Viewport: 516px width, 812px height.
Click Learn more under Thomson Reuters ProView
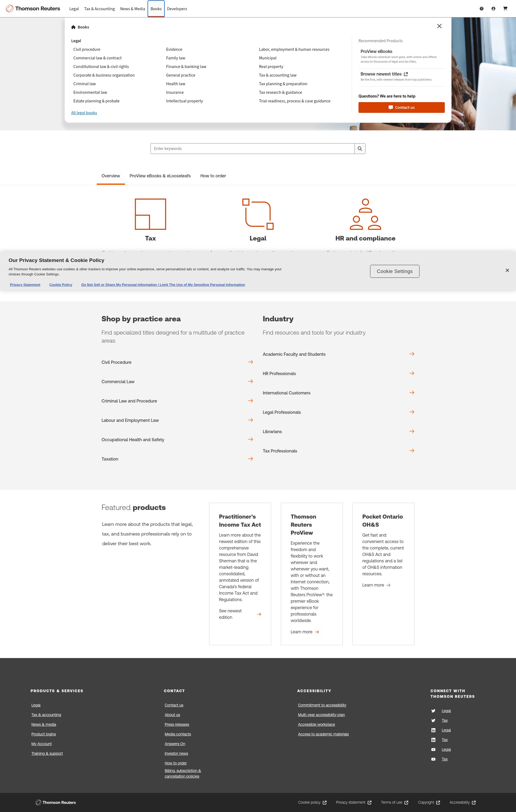tap(305, 632)
